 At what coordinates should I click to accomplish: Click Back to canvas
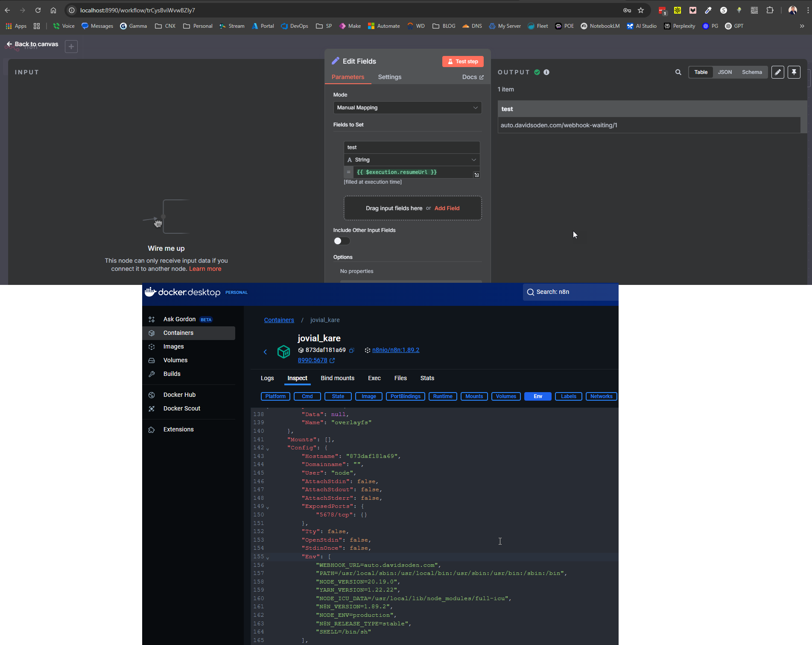pos(32,44)
